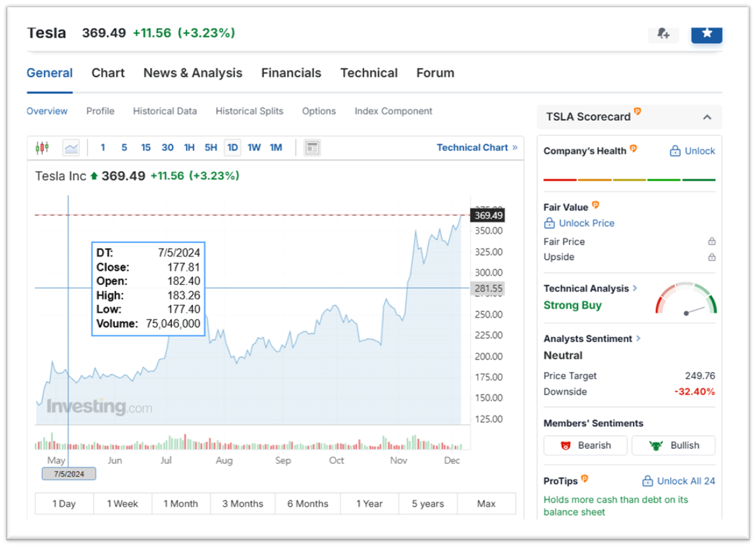
Task: Set chart interval to 30 minutes
Action: (167, 147)
